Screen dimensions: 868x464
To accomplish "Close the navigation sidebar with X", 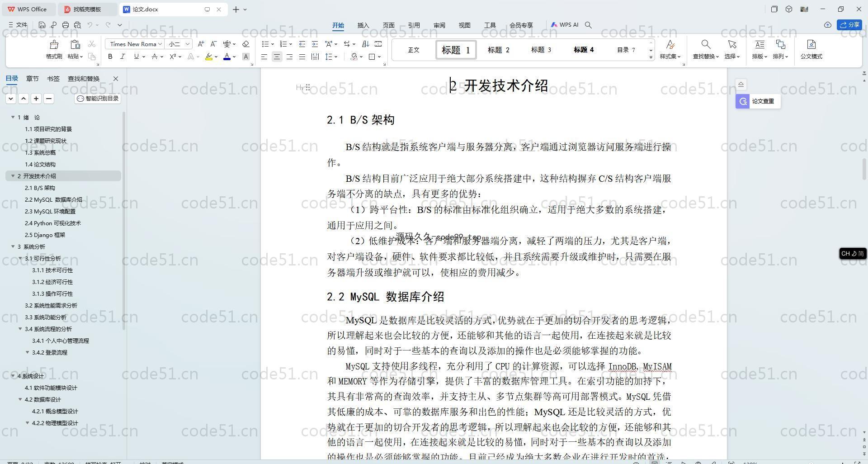I will tap(116, 79).
